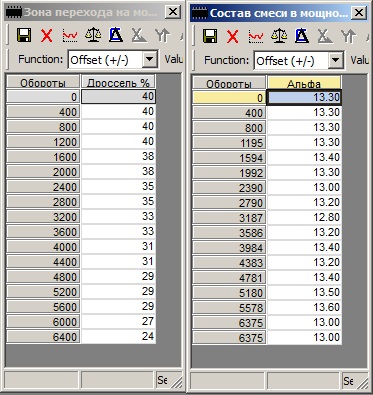
Task: Select Альфа value 13.00 at 2390 RPM
Action: [304, 187]
